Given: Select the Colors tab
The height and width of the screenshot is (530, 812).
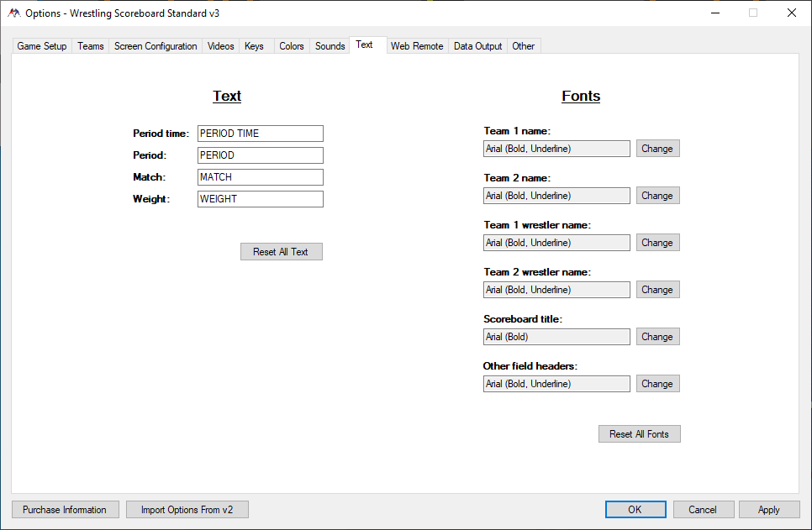Looking at the screenshot, I should click(x=292, y=46).
